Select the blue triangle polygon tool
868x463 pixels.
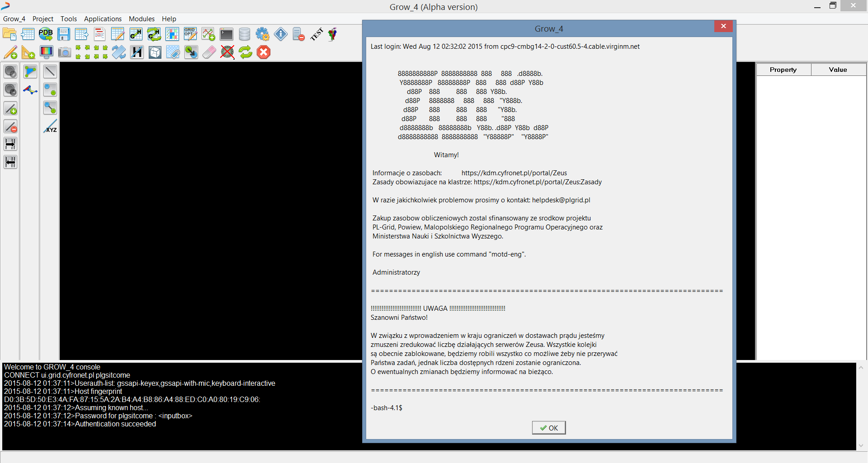click(30, 72)
